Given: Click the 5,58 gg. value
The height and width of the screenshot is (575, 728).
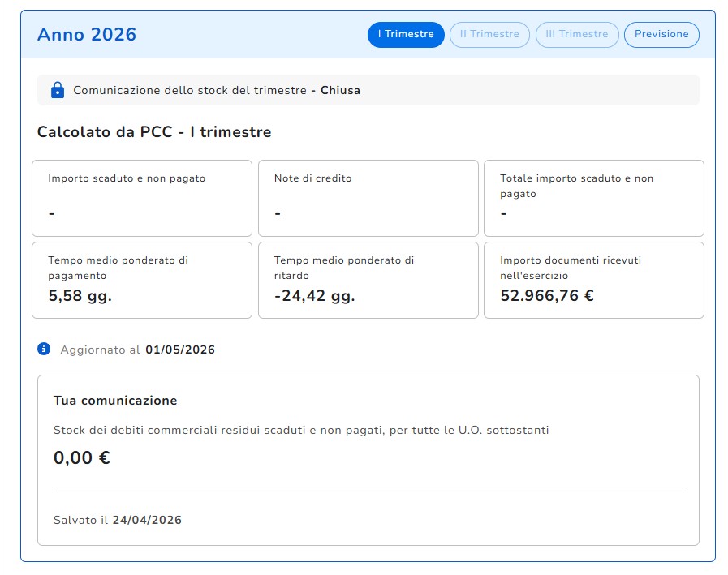Looking at the screenshot, I should [80, 296].
